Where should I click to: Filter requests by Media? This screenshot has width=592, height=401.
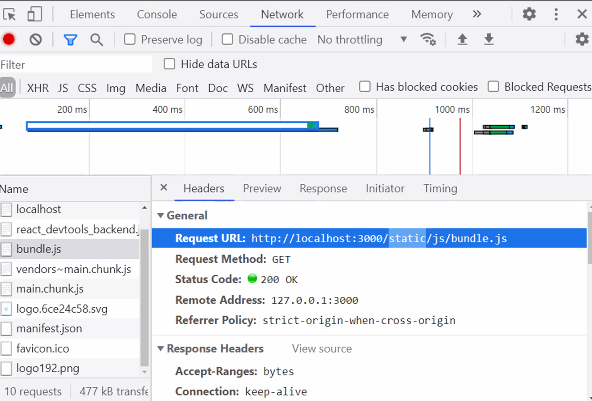151,88
